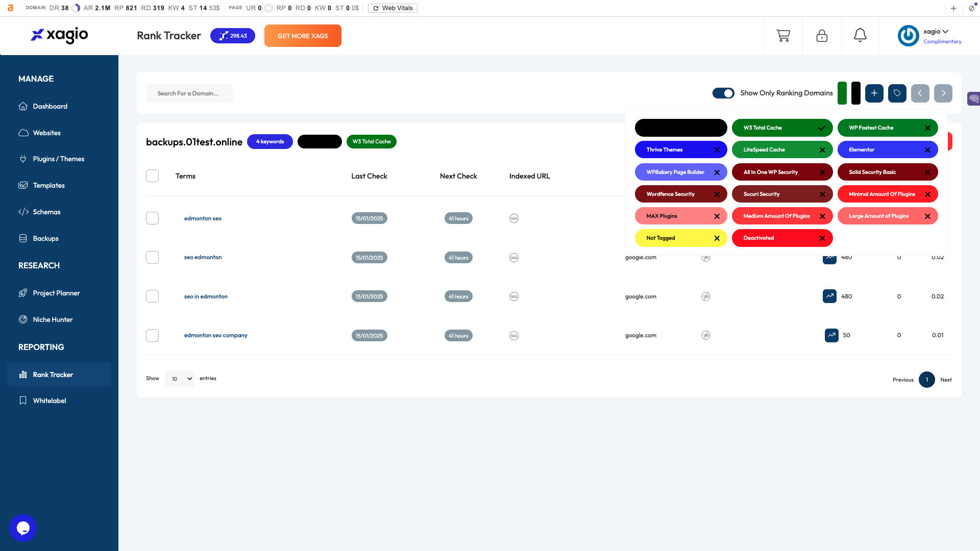This screenshot has height=551, width=980.
Task: Click the Search For a Domain field
Action: click(x=189, y=93)
